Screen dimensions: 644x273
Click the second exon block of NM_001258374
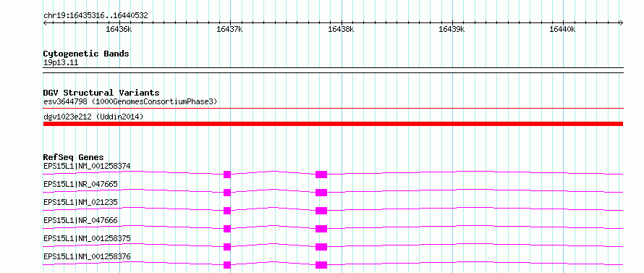(x=321, y=175)
